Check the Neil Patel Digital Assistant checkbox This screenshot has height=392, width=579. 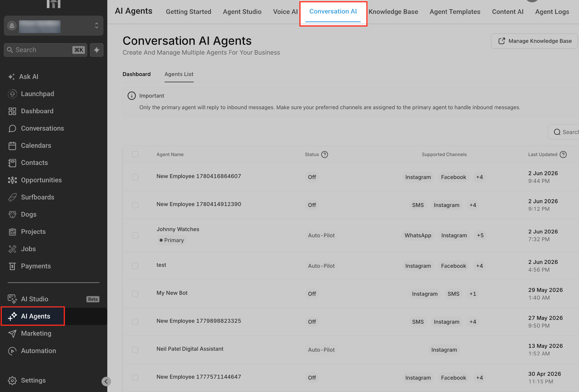click(135, 350)
